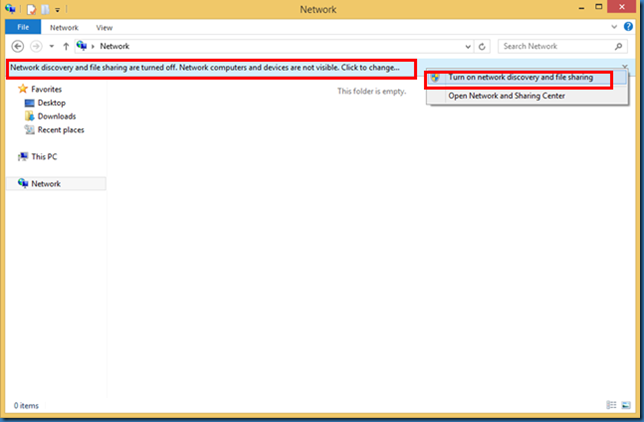Open the File ribbon tab
Viewport: 644px width, 422px height.
pos(23,27)
